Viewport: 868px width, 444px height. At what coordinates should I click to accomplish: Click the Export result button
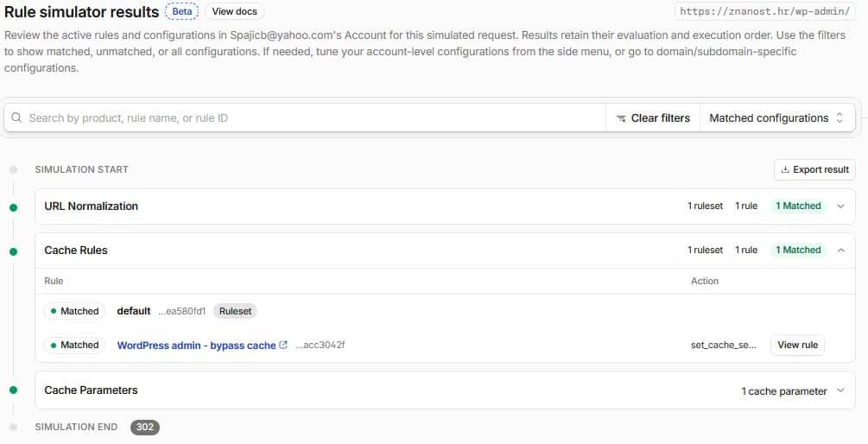pos(814,170)
